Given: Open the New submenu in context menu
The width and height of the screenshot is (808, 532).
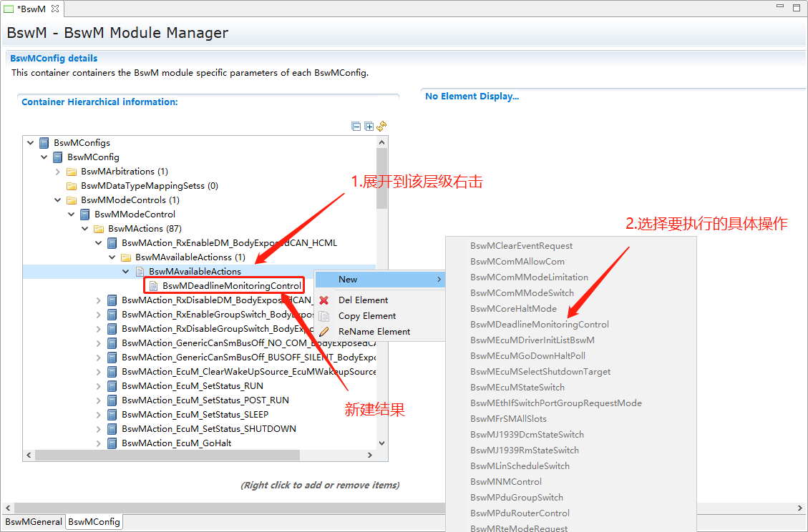Looking at the screenshot, I should click(379, 280).
